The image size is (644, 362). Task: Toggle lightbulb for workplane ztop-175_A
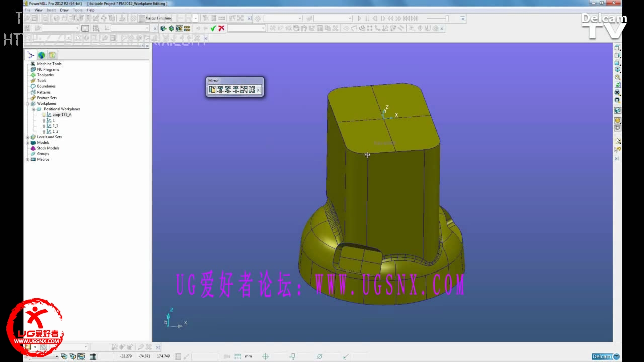point(44,115)
